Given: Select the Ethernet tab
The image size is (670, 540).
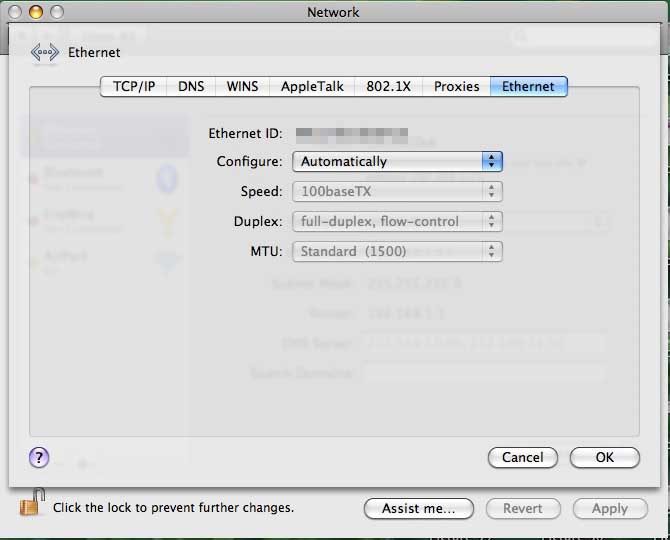Looking at the screenshot, I should click(x=529, y=87).
